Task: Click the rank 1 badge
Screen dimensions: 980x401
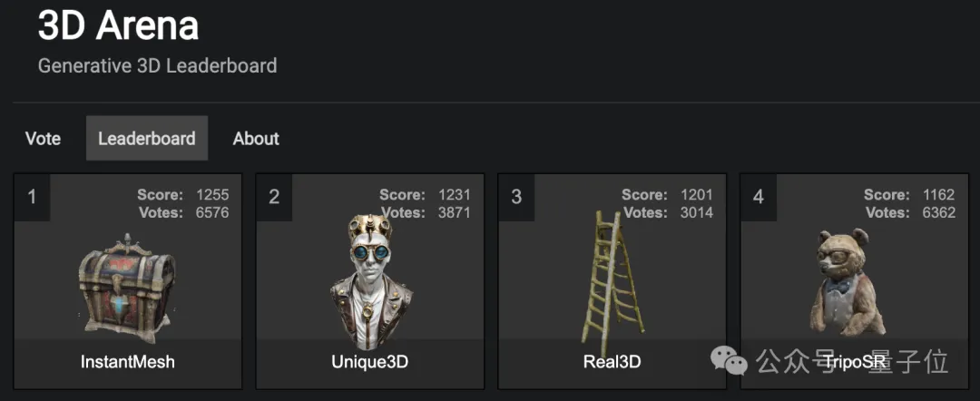Action: (32, 198)
